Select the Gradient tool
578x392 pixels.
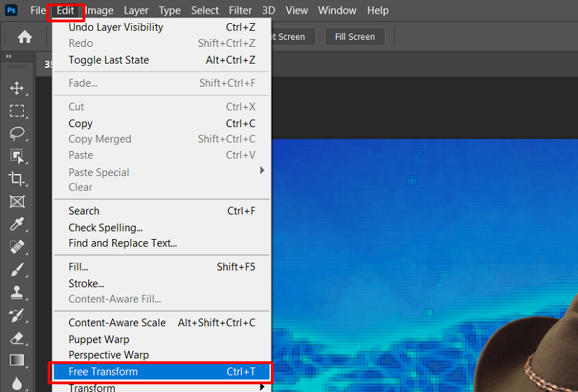tap(17, 360)
